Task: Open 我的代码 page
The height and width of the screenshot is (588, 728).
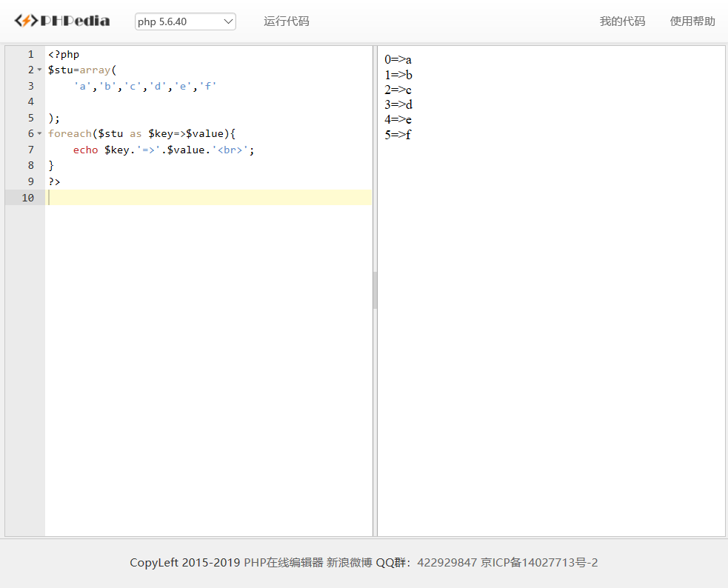Action: coord(622,21)
